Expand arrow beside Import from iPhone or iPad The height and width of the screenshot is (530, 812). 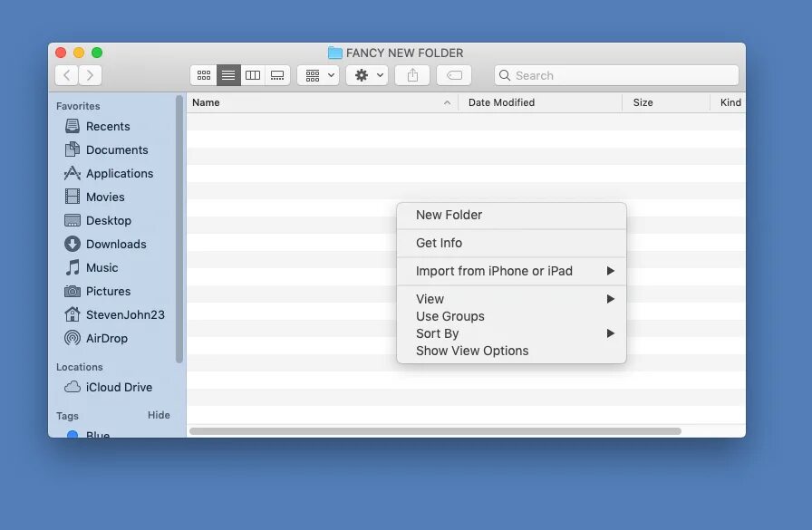(x=611, y=271)
